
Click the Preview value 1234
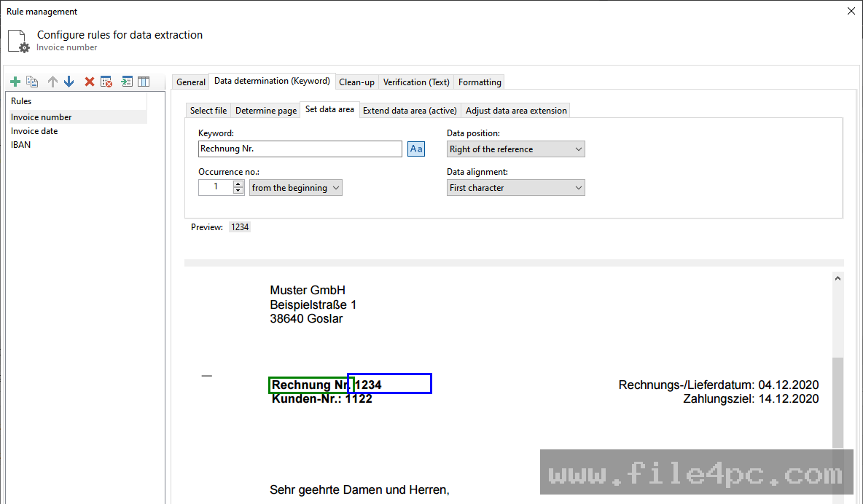point(240,227)
